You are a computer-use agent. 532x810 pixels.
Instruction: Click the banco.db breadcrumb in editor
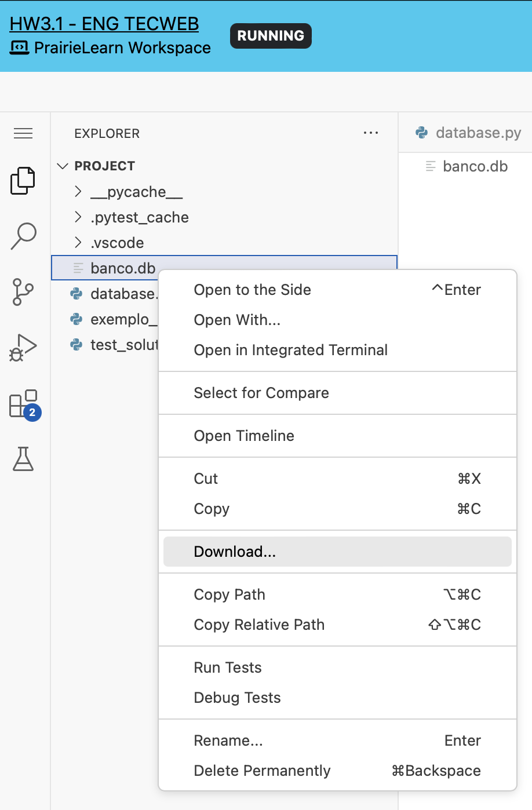pyautogui.click(x=475, y=166)
